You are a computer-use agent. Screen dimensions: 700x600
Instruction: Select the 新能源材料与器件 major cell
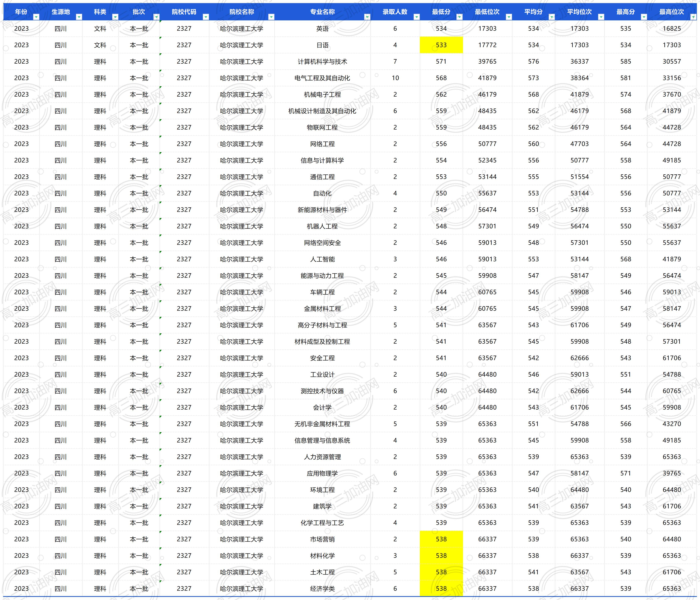click(x=323, y=210)
